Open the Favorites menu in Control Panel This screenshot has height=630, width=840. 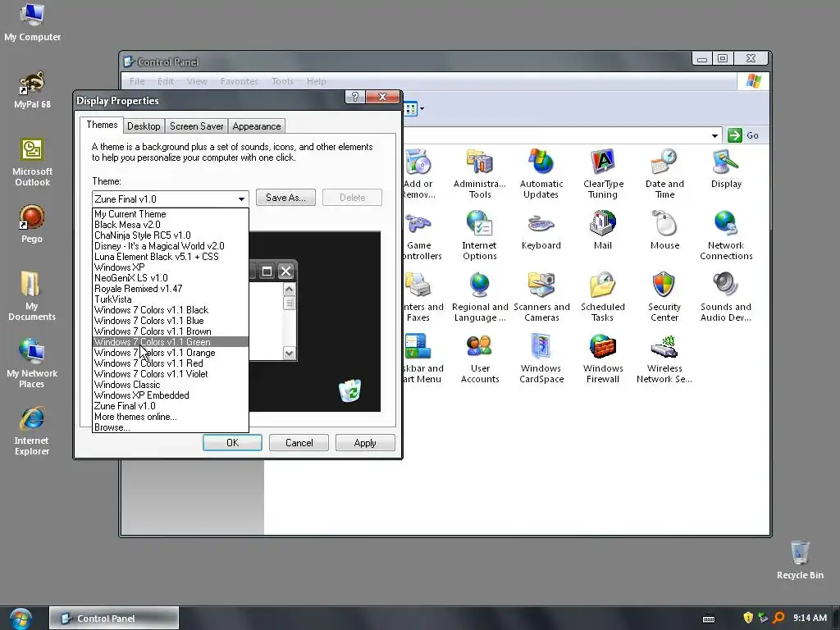[240, 81]
